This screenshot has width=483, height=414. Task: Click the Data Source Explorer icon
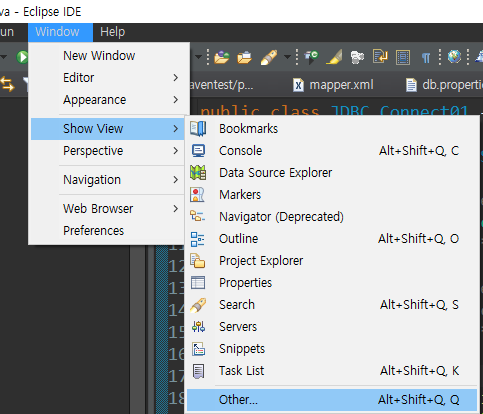(x=198, y=173)
